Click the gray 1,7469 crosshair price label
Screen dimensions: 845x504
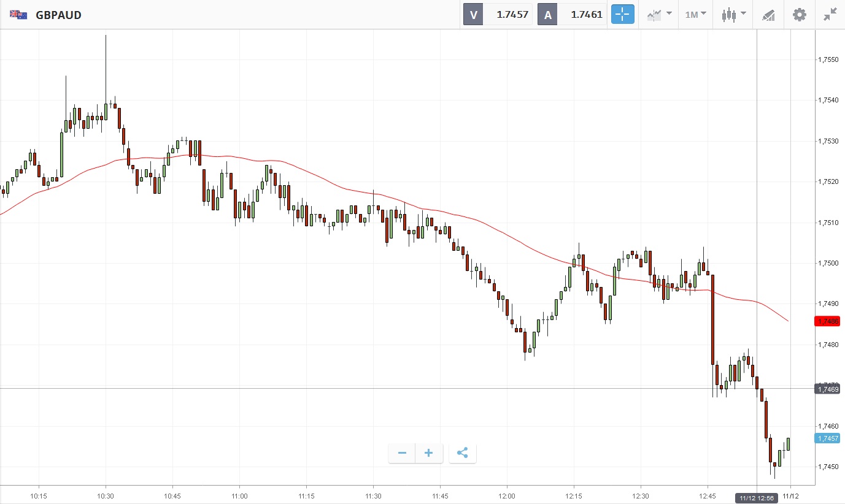click(x=827, y=389)
